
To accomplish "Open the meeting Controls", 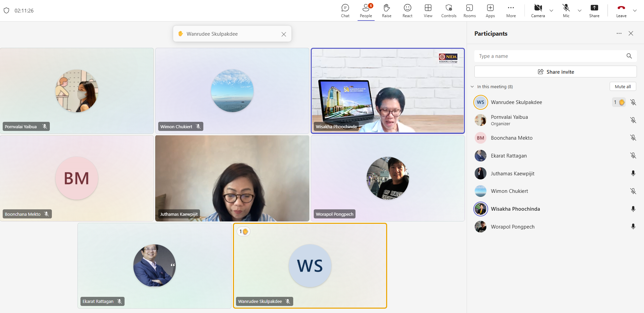I will click(449, 10).
